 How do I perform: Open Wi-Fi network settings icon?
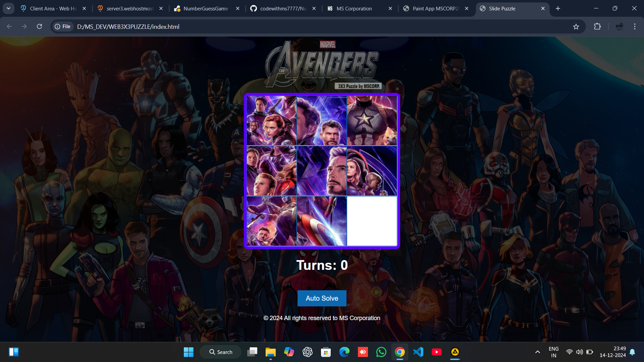pos(570,352)
